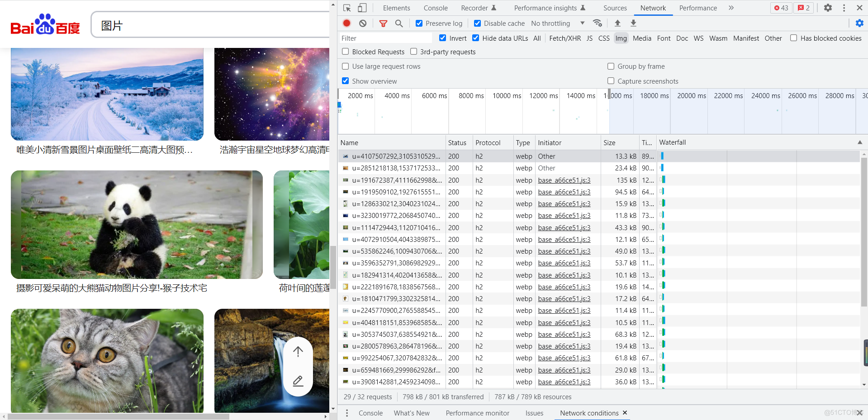Open the Issues drawer tab
This screenshot has width=868, height=420.
click(x=534, y=413)
